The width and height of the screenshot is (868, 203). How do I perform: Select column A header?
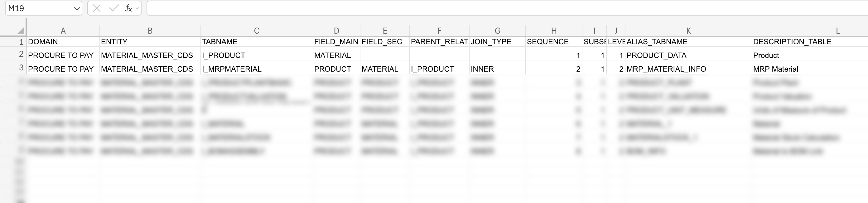point(63,31)
